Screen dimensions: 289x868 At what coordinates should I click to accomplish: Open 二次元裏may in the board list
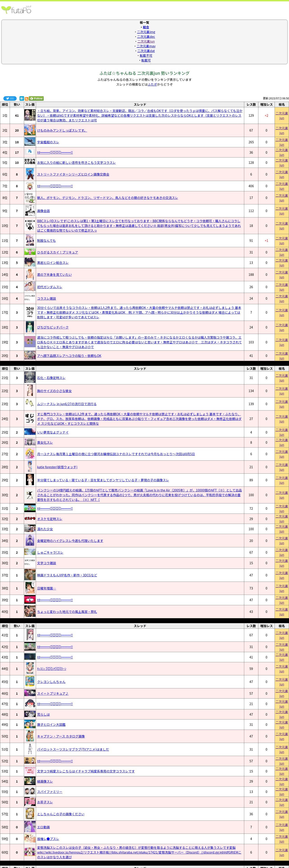(x=146, y=46)
